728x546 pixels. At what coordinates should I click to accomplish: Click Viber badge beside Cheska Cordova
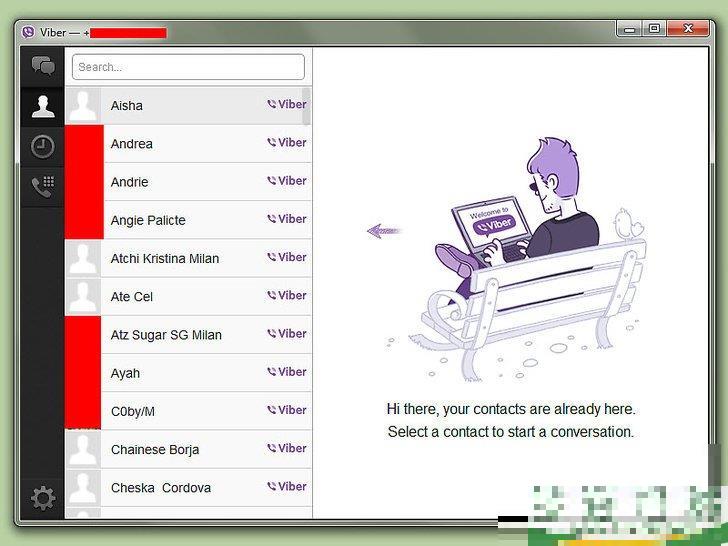287,486
